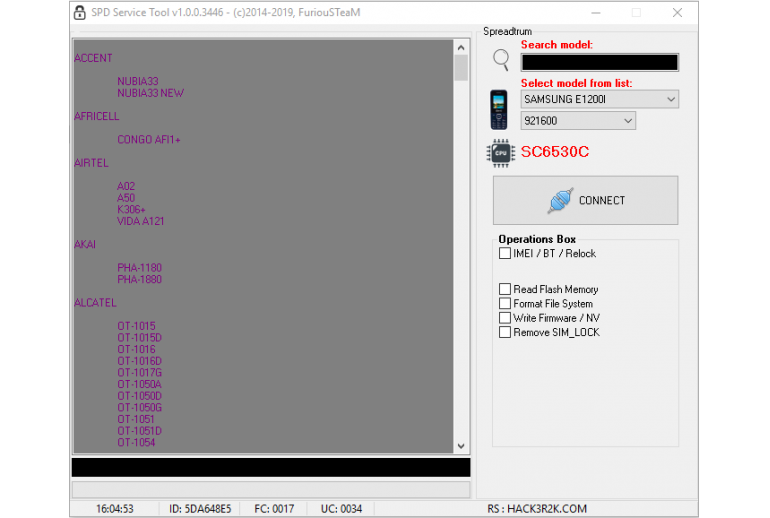Click the magnifier search icon
Viewport: 770px width, 518px height.
(501, 60)
